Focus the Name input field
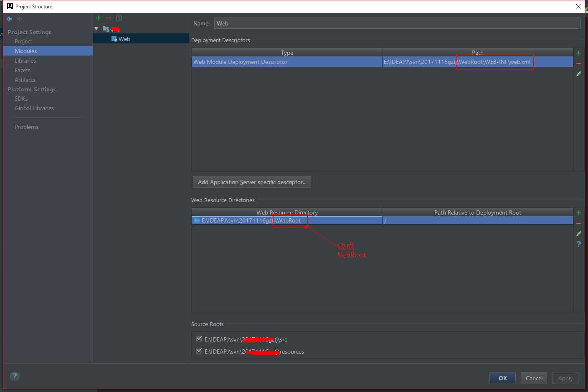Viewport: 588px width, 392px height. point(397,23)
